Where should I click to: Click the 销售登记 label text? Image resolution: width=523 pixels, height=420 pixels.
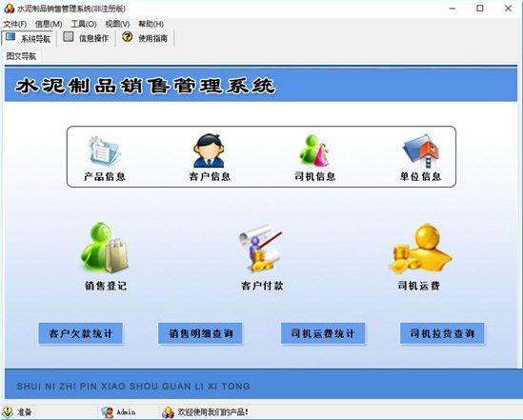(x=106, y=286)
